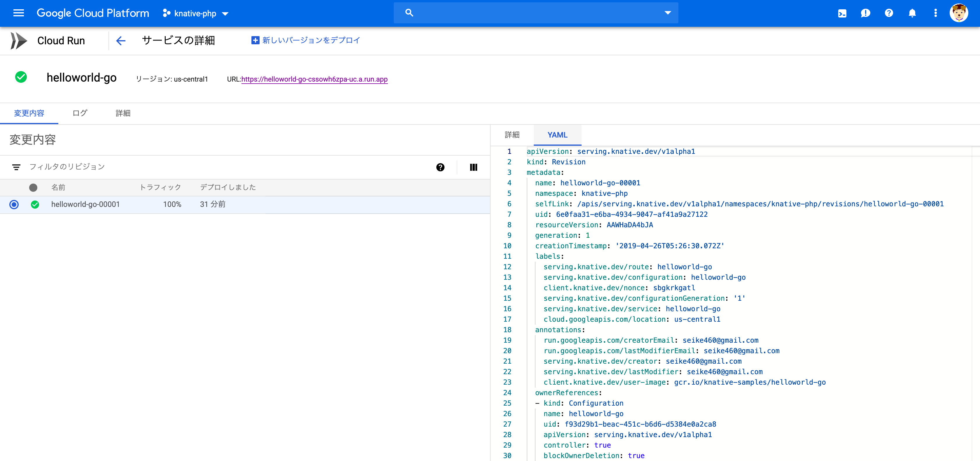Click the リージョン: us-central1 label
This screenshot has height=461, width=980.
[172, 79]
